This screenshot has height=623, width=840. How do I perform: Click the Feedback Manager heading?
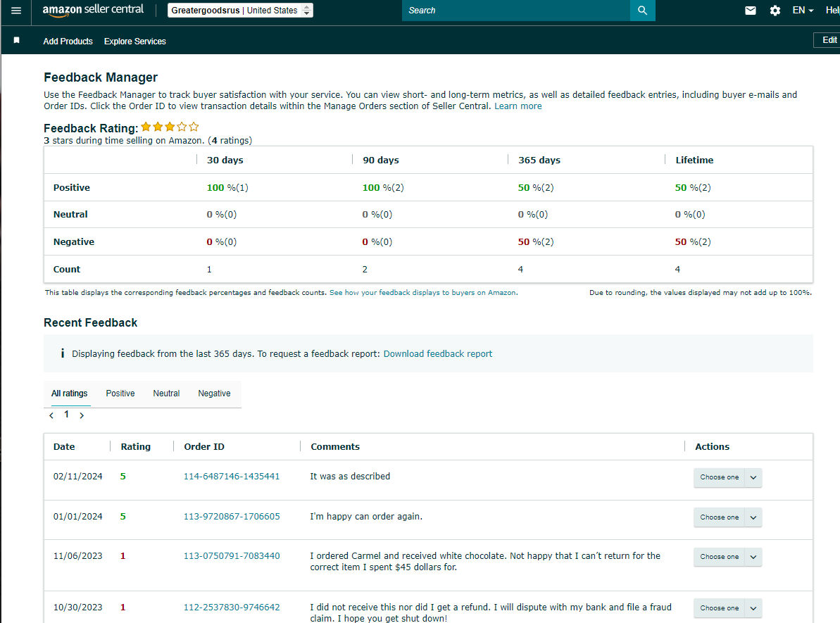[x=101, y=77]
